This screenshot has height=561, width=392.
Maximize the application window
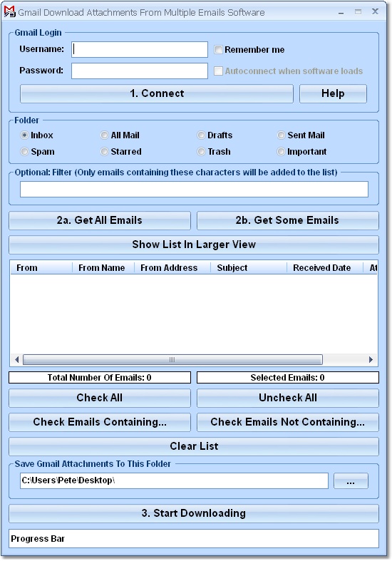tap(358, 12)
